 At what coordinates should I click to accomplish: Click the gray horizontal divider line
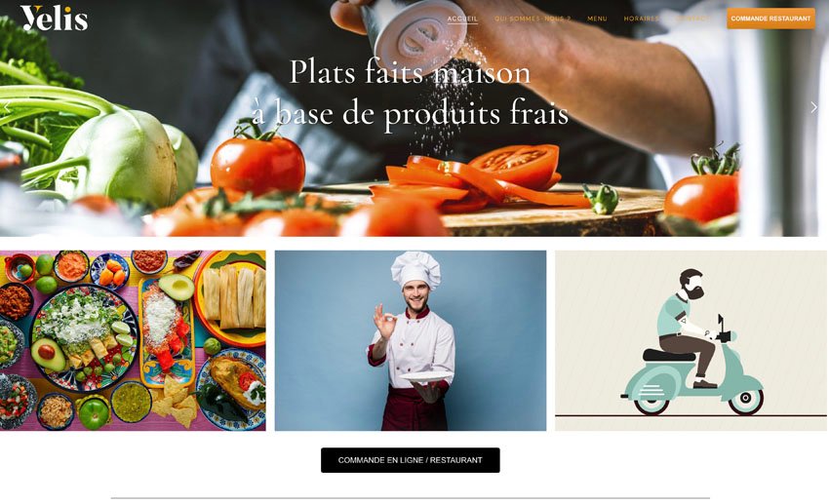coord(411,497)
